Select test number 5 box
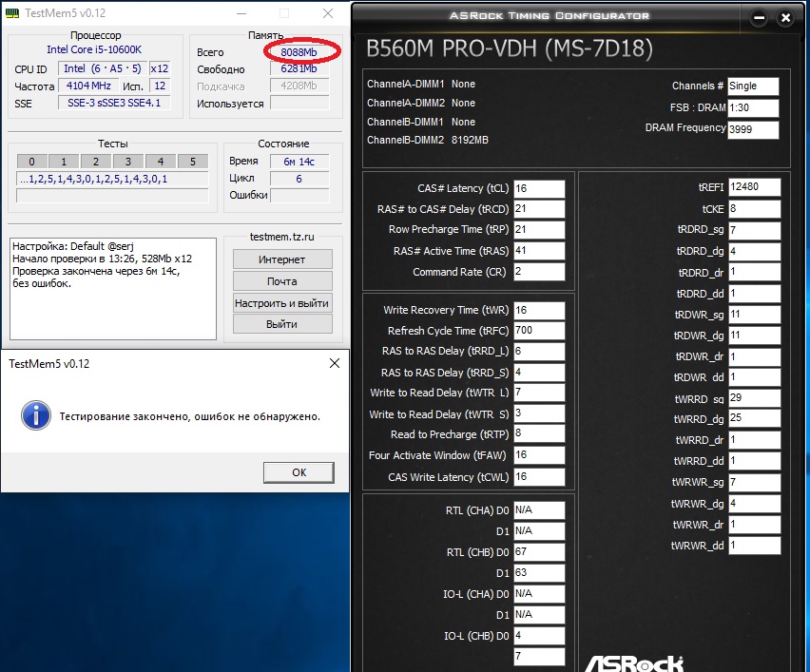Screen dimensions: 810x672 tap(193, 162)
